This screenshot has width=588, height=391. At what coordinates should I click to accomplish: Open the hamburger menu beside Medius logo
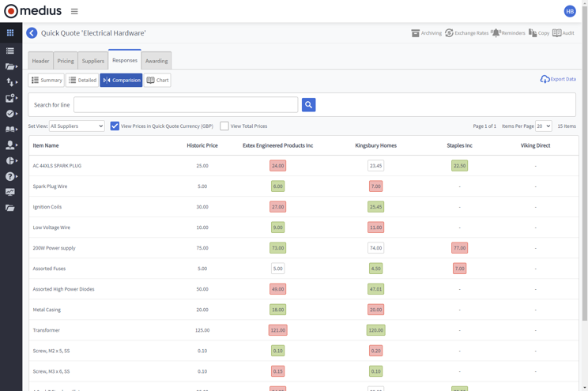(x=74, y=12)
